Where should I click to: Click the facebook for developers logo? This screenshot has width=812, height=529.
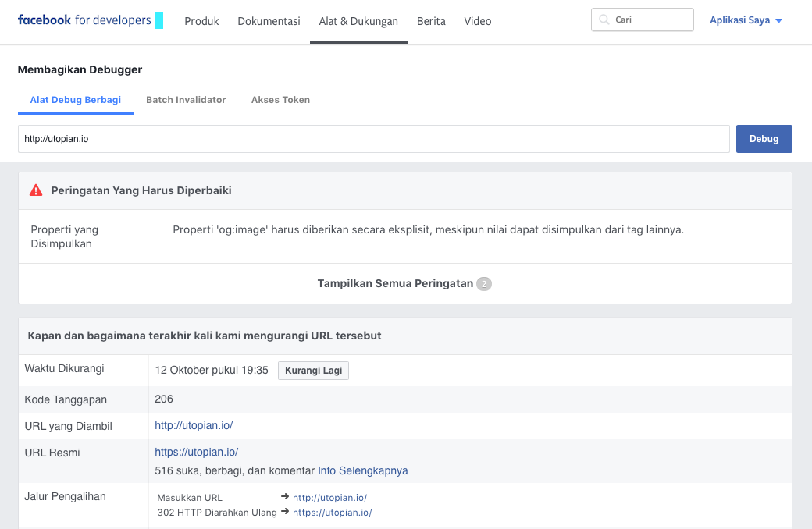[x=84, y=21]
